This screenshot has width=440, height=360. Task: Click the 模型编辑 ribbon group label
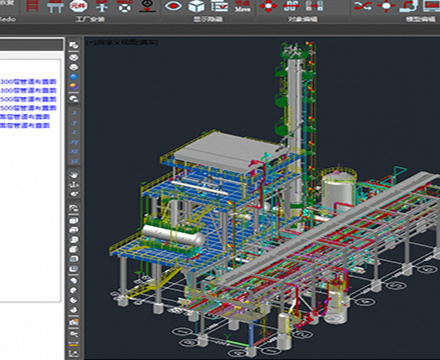(x=421, y=19)
